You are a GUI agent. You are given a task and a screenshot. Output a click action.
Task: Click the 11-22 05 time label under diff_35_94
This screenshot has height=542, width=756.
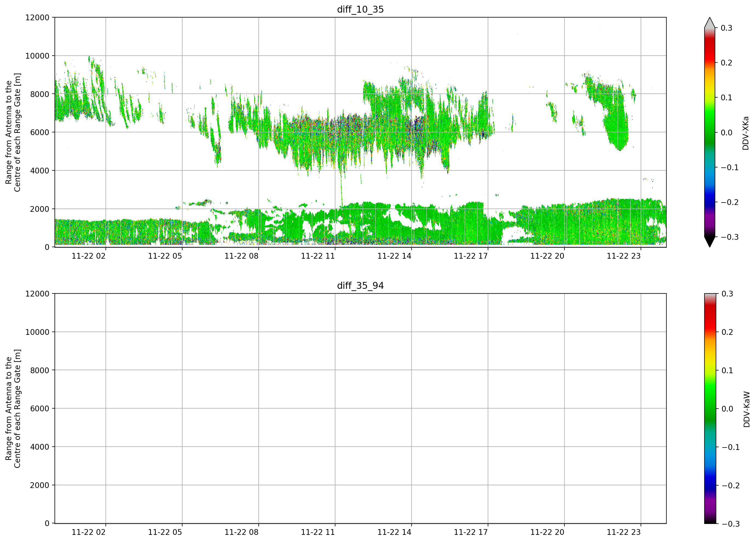165,532
